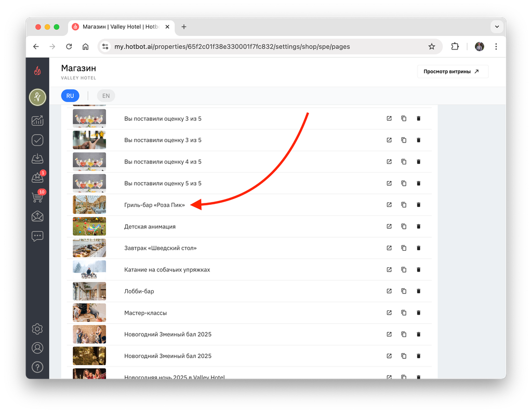The image size is (532, 413).
Task: Click Просмотр витрины button
Action: coord(453,72)
